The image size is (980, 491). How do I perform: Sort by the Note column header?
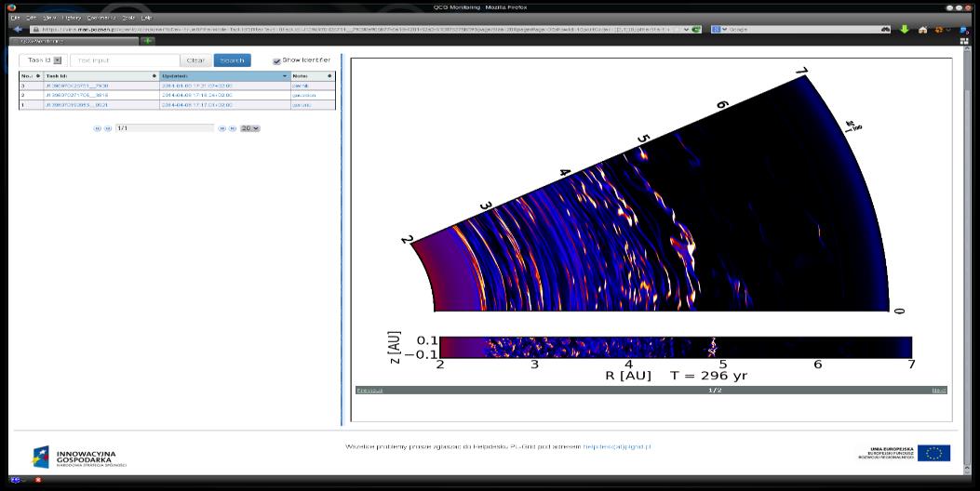pyautogui.click(x=313, y=76)
